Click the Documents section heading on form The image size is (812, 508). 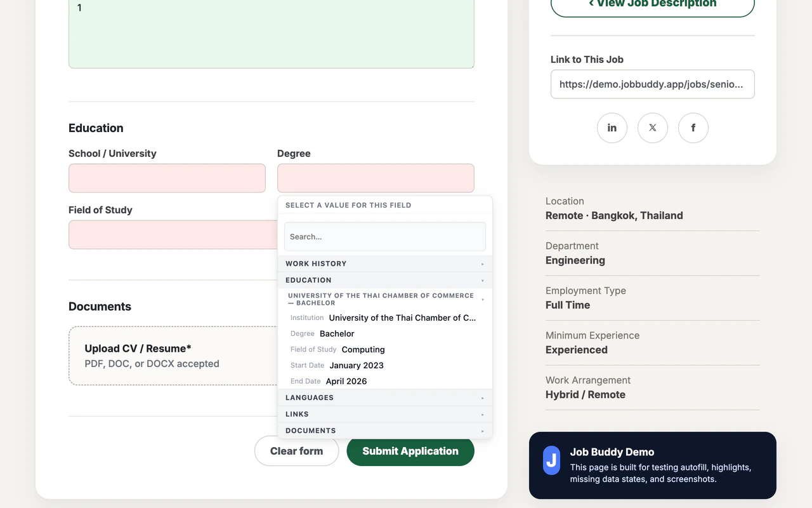click(x=100, y=306)
